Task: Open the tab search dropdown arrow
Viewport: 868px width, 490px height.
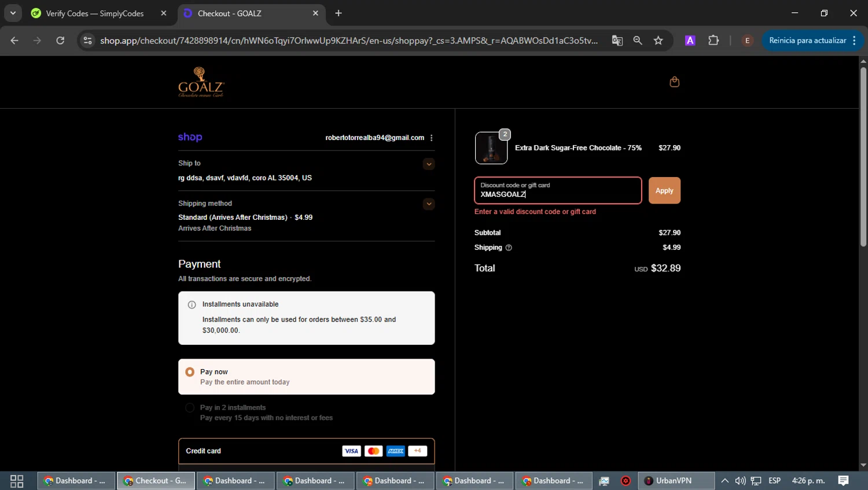Action: click(x=13, y=13)
